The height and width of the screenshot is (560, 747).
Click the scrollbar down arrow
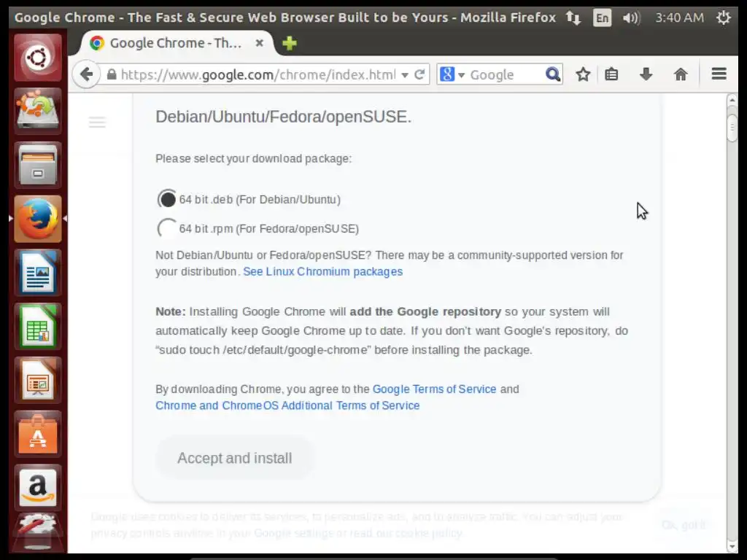[732, 546]
